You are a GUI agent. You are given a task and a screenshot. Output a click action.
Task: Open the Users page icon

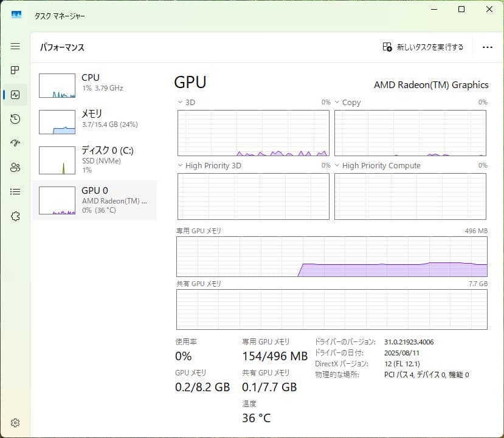[15, 167]
